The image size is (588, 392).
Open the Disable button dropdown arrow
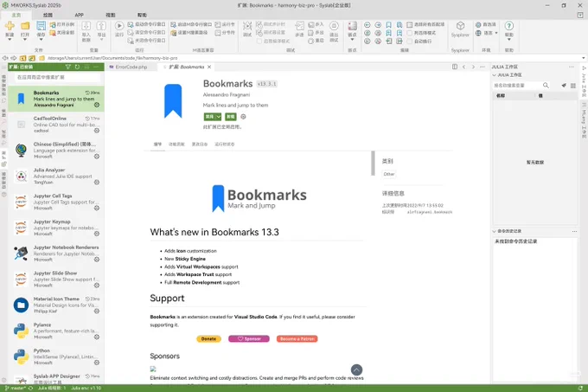218,117
